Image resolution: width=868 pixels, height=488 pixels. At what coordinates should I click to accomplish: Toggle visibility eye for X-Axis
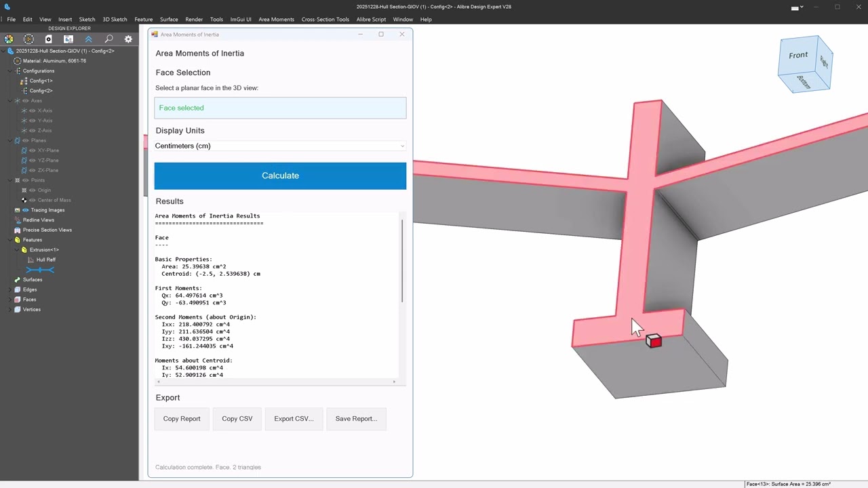pyautogui.click(x=32, y=110)
